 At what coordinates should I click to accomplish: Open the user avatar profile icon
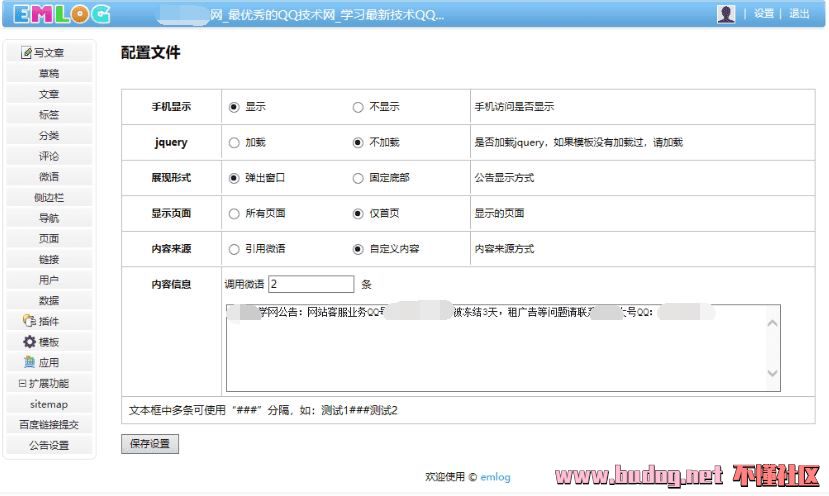tap(726, 14)
